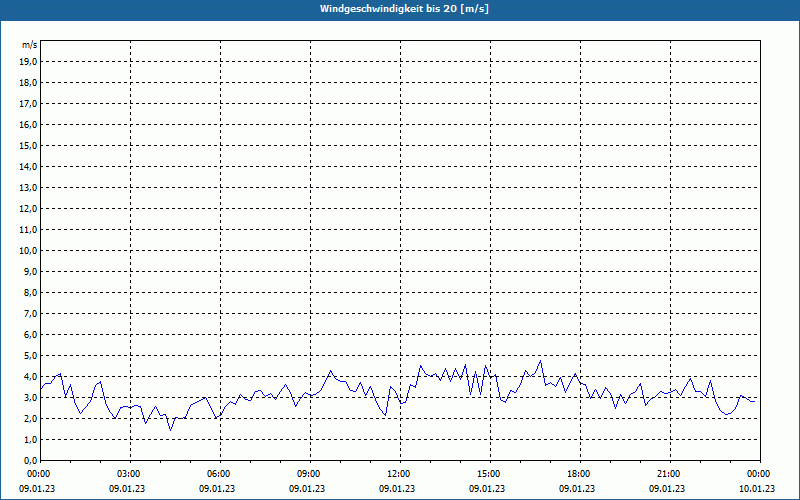Click the 0,0 y-axis tick label
Image resolution: width=800 pixels, height=500 pixels.
[30, 460]
